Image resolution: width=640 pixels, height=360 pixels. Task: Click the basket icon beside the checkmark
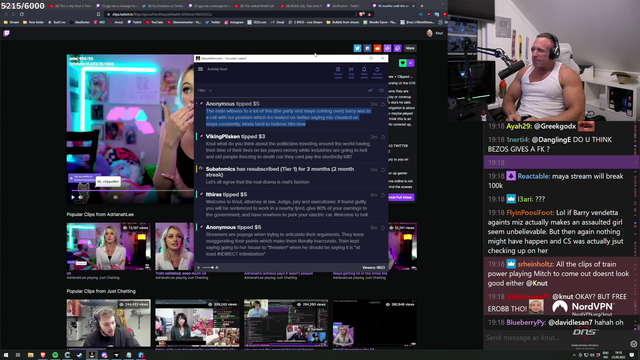coord(382,90)
